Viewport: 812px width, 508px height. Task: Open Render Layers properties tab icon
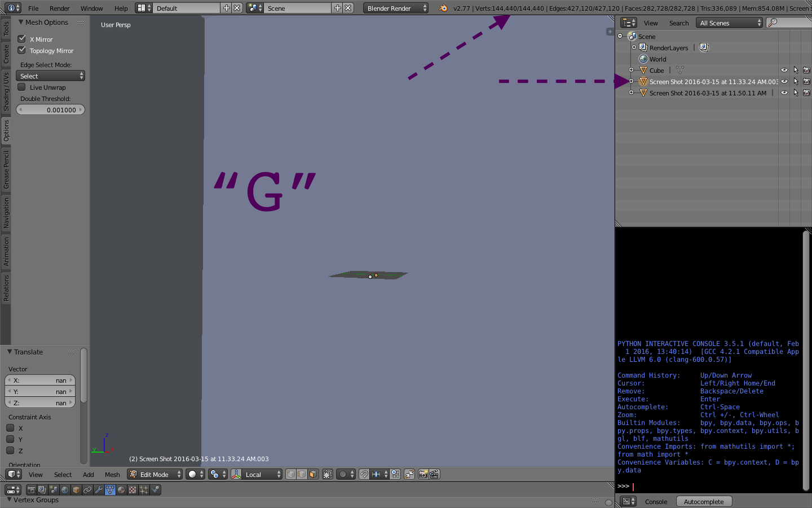tap(42, 490)
